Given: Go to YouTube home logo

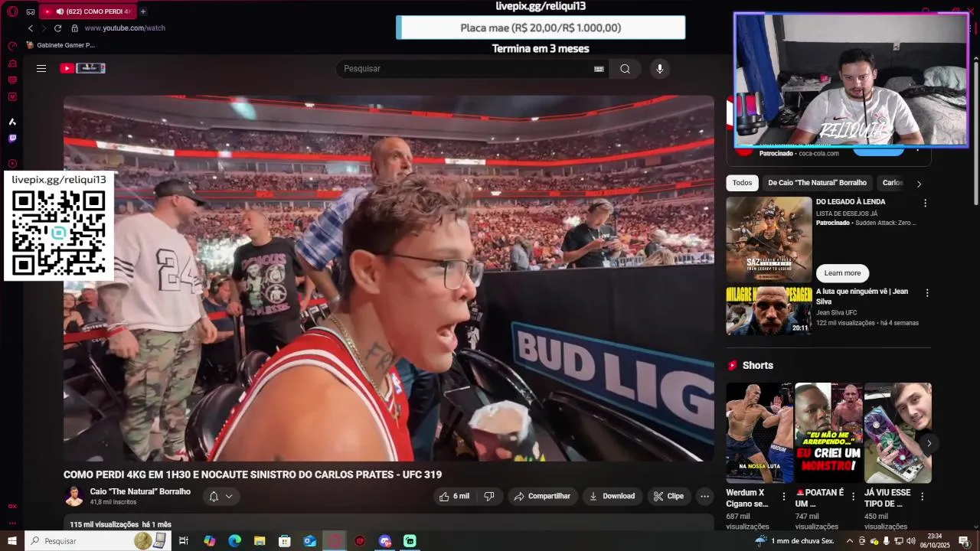Looking at the screenshot, I should (x=83, y=68).
